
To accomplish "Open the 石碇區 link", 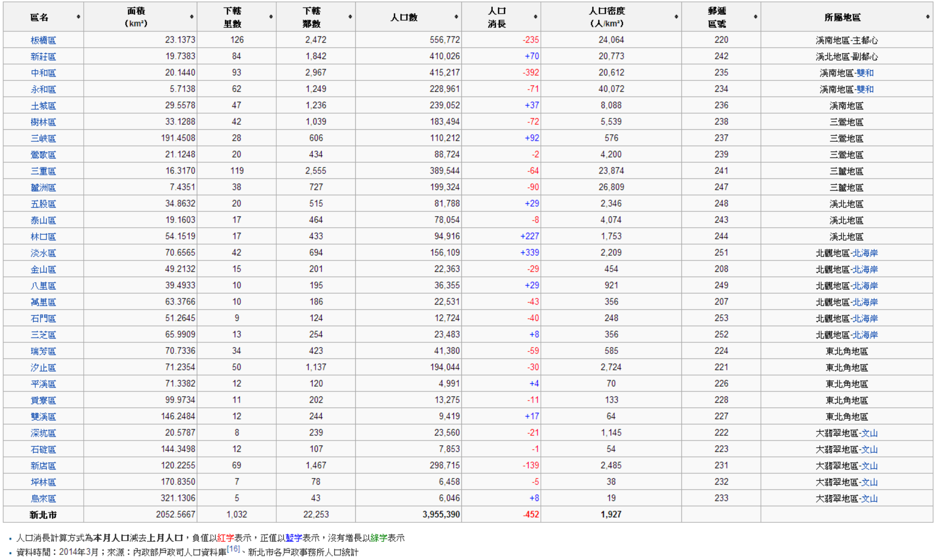I will coord(43,449).
